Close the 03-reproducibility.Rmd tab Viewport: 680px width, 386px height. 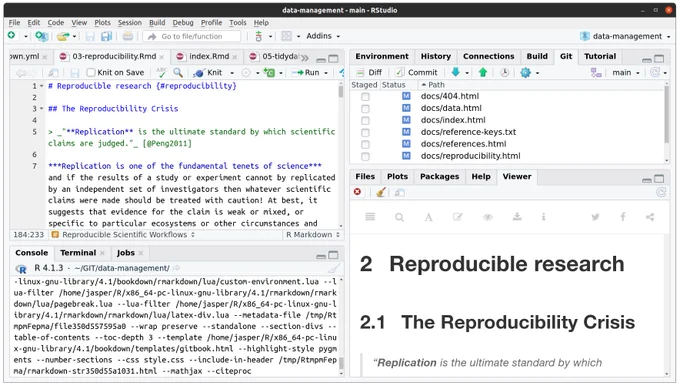click(x=162, y=57)
